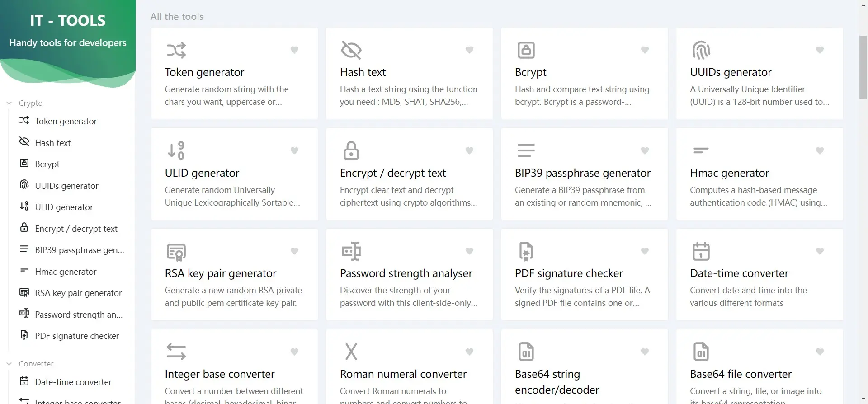Click the page vertical scrollbar thumb
The width and height of the screenshot is (868, 404).
tap(863, 67)
